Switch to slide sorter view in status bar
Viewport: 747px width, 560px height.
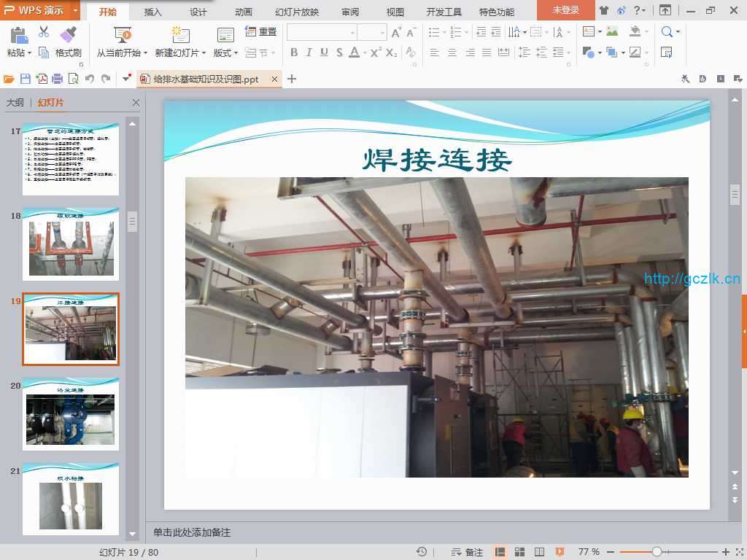tap(520, 552)
